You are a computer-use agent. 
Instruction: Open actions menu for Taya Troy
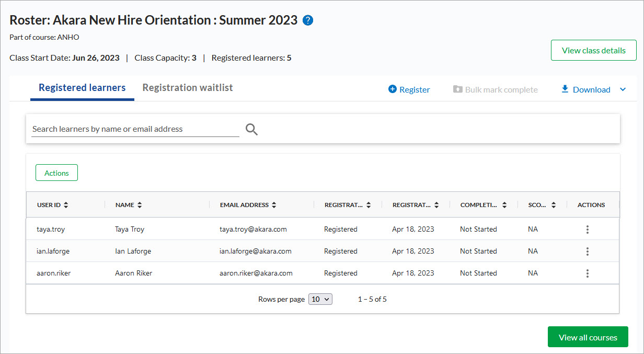point(588,230)
